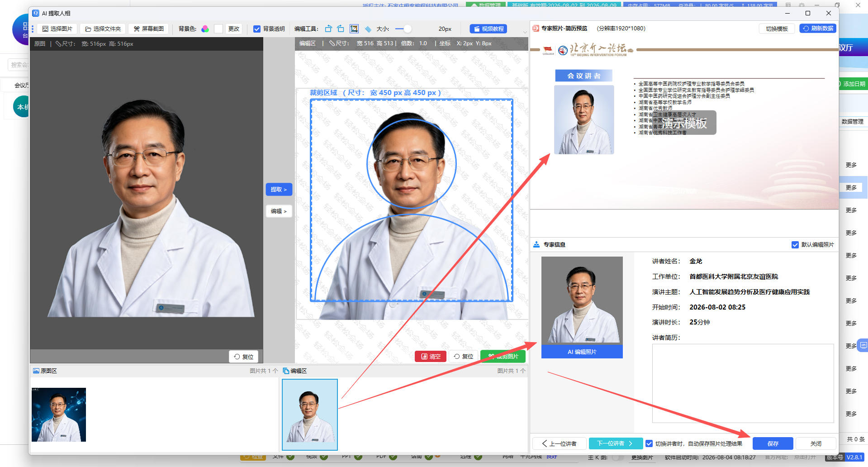Screen dimensions: 868x467
Task: Click the 编辑区 panel icon
Action: coord(286,371)
